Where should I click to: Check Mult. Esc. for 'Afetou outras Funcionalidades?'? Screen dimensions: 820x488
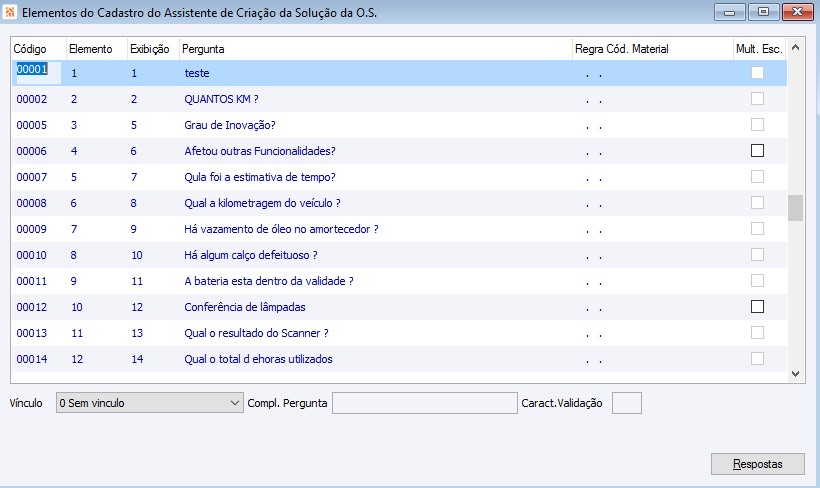757,151
